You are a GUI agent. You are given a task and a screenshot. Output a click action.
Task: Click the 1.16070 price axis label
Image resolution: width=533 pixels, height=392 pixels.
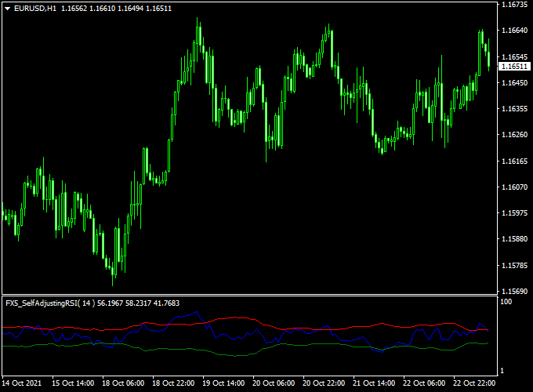click(x=515, y=187)
